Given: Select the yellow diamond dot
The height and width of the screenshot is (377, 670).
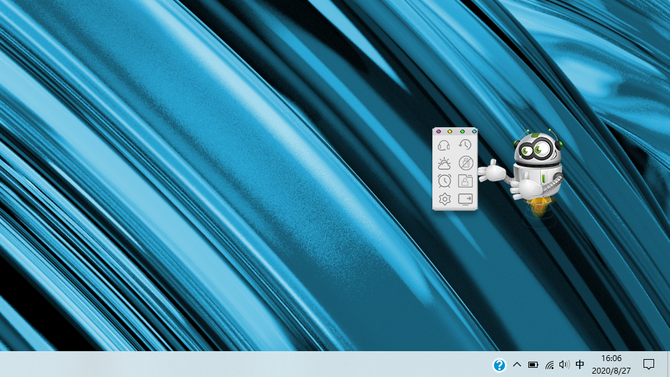Looking at the screenshot, I should point(450,131).
